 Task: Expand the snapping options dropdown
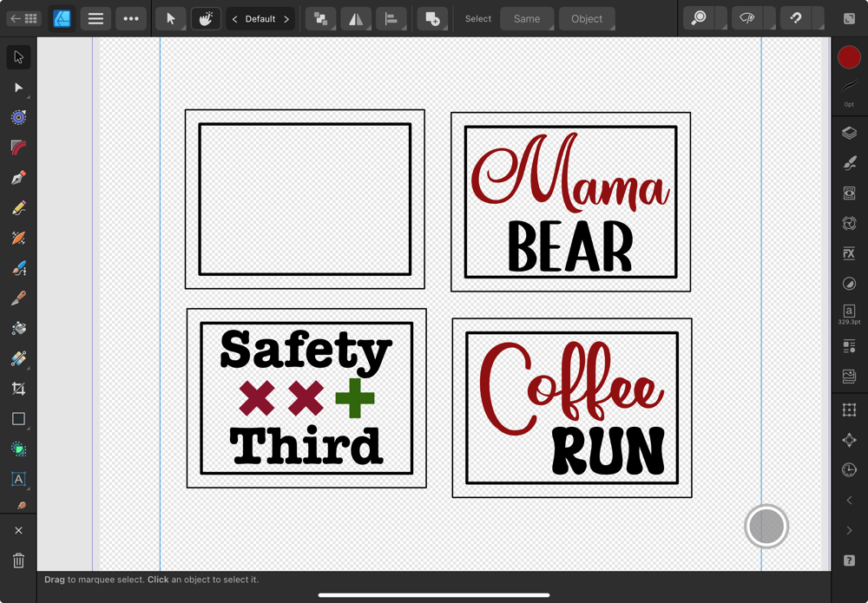pyautogui.click(x=818, y=19)
